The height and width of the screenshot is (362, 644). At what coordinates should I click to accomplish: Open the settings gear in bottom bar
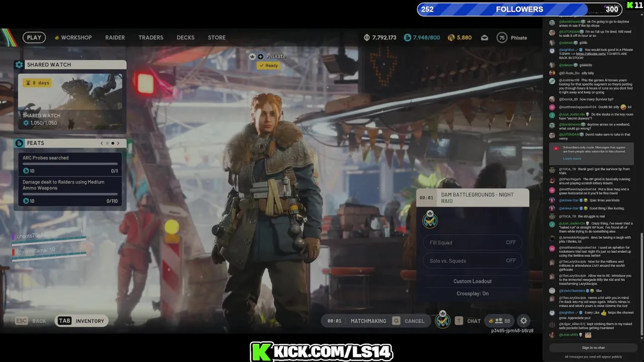point(524,321)
